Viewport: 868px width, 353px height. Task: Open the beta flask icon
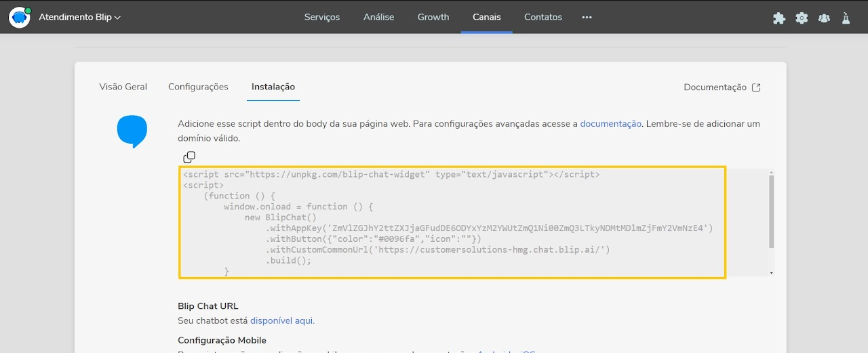846,18
